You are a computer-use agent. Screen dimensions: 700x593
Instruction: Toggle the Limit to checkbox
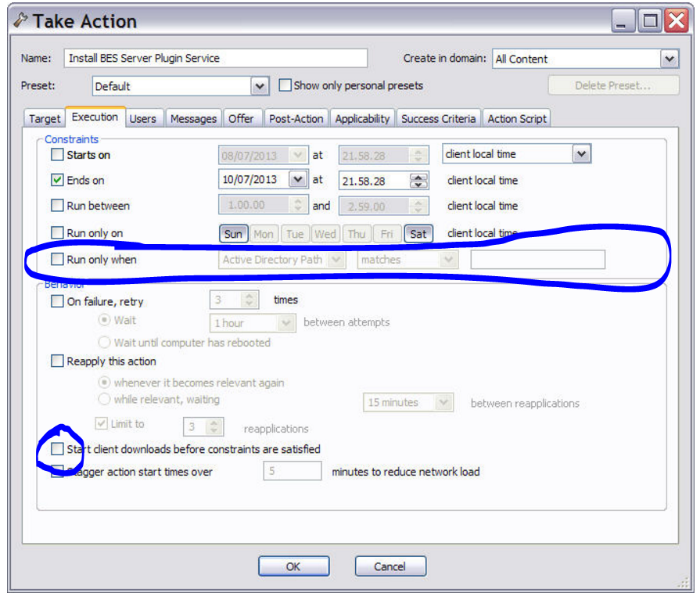[102, 423]
